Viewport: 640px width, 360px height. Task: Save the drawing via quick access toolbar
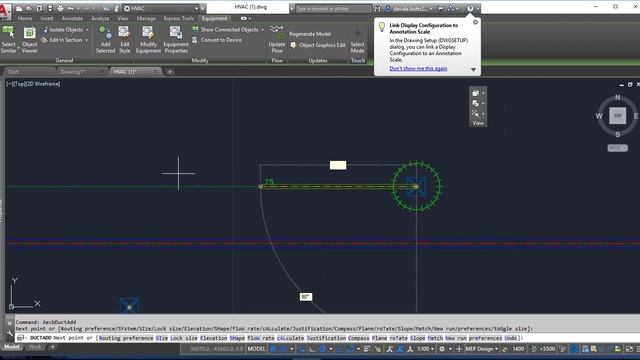tap(40, 8)
